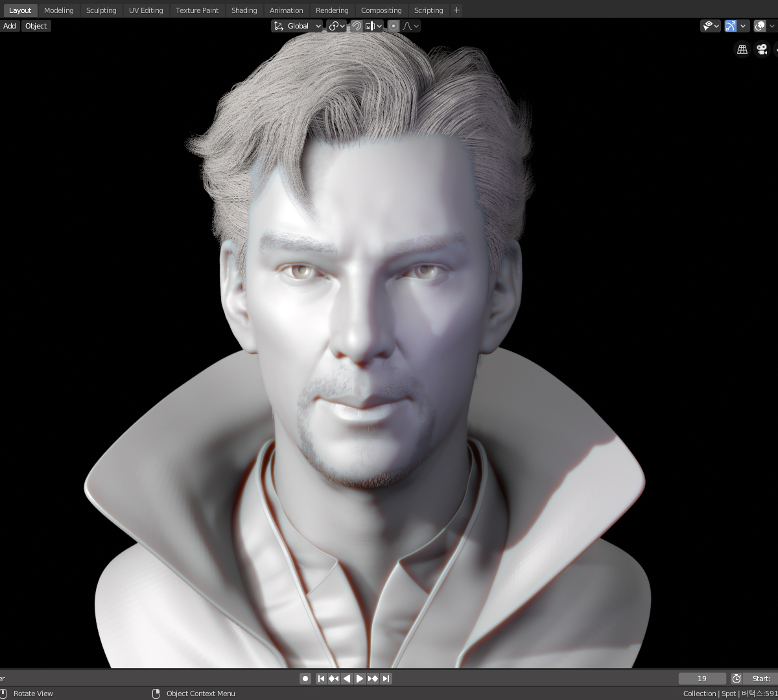778x700 pixels.
Task: Select the transform pivot point icon
Action: (335, 26)
